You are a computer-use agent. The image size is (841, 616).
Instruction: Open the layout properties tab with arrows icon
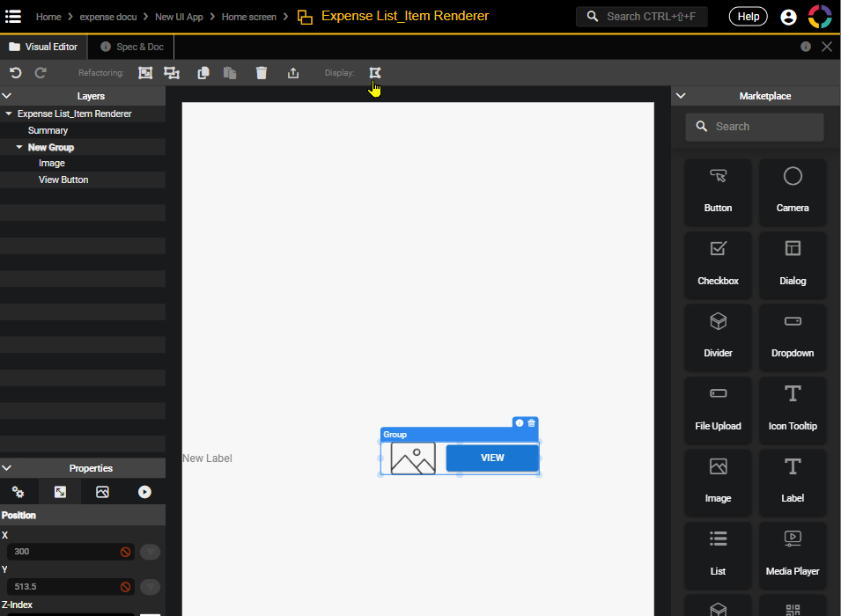point(60,492)
